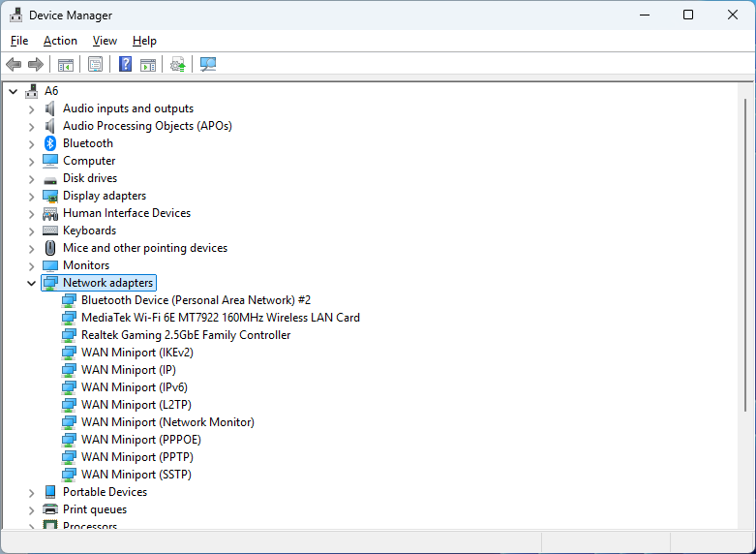Collapse the A6 root node
The width and height of the screenshot is (756, 554).
(13, 91)
